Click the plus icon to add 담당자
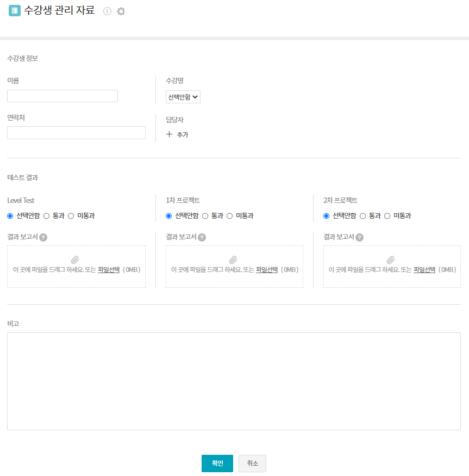 169,134
